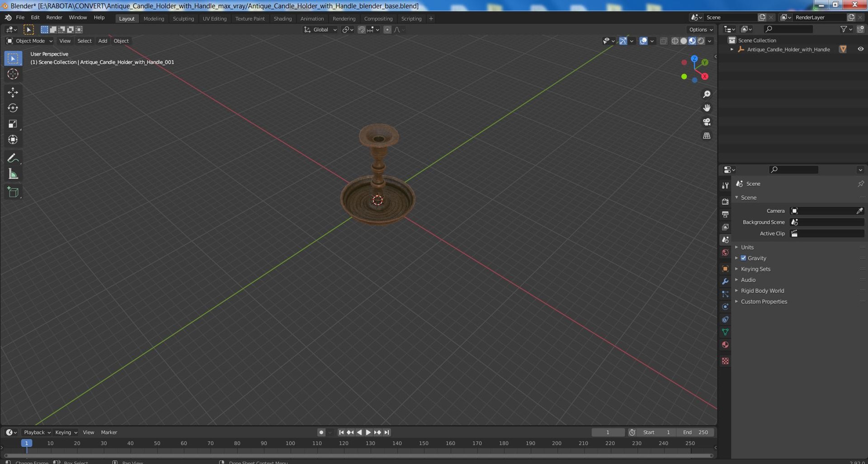Open the Render properties tab
The height and width of the screenshot is (464, 868).
pyautogui.click(x=725, y=202)
